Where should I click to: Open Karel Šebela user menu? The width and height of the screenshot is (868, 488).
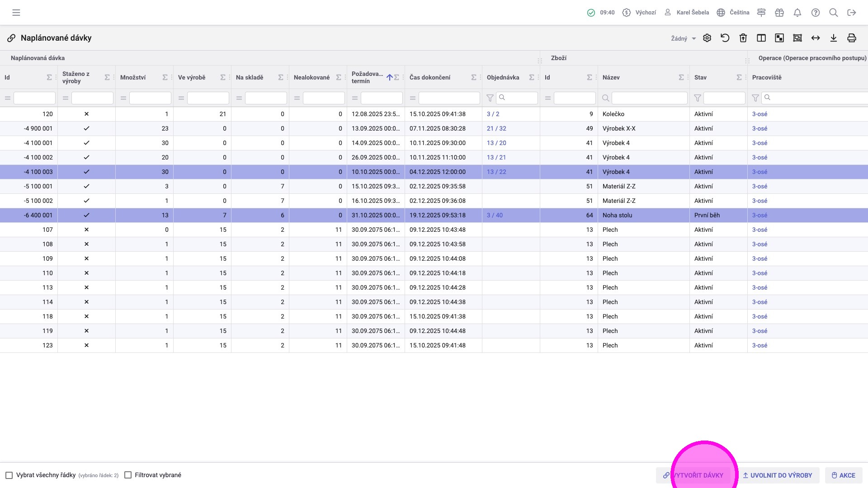(686, 13)
